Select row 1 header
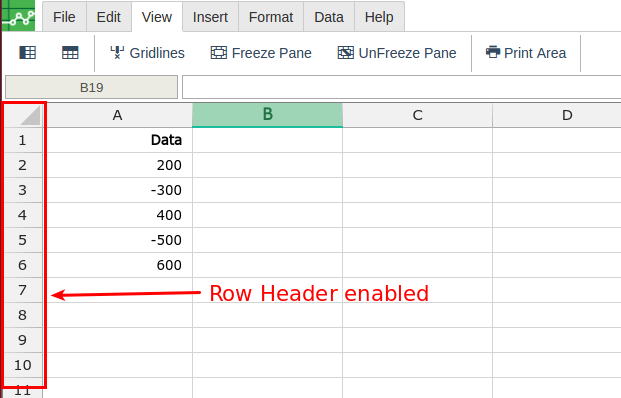The image size is (621, 398). tap(23, 140)
